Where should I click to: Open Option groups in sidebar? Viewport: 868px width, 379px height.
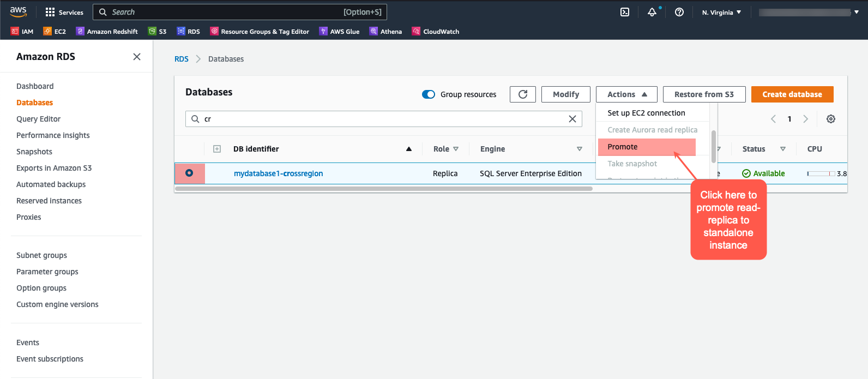click(41, 288)
